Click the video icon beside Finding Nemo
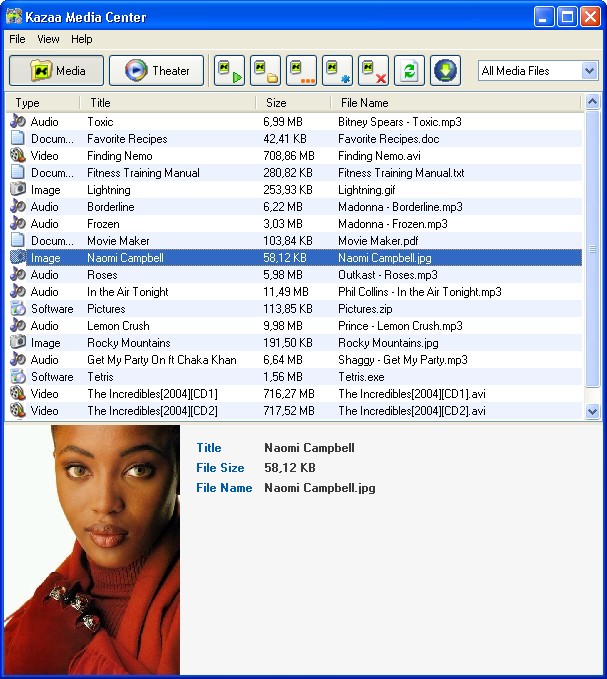The width and height of the screenshot is (607, 679). 18,155
